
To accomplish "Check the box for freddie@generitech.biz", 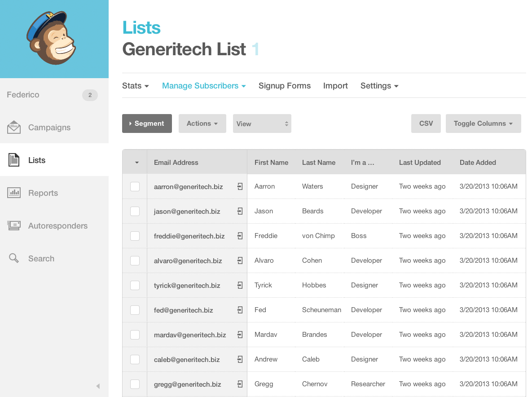I will pyautogui.click(x=135, y=236).
